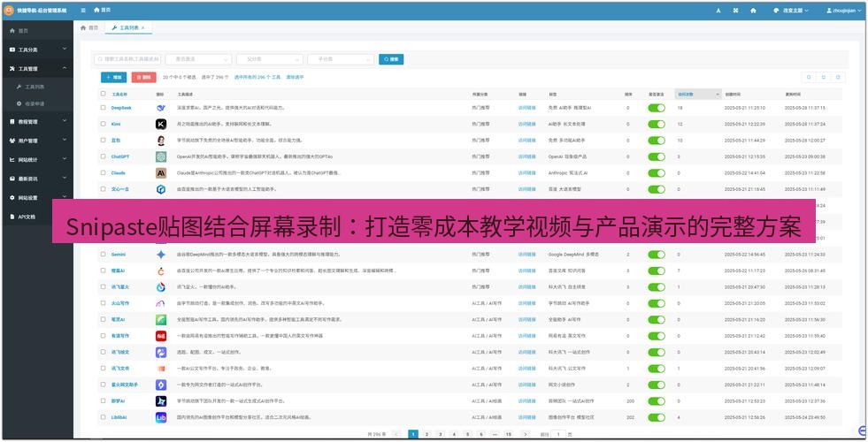
Task: Sort by the highlighted visit-count column header
Action: click(698, 94)
